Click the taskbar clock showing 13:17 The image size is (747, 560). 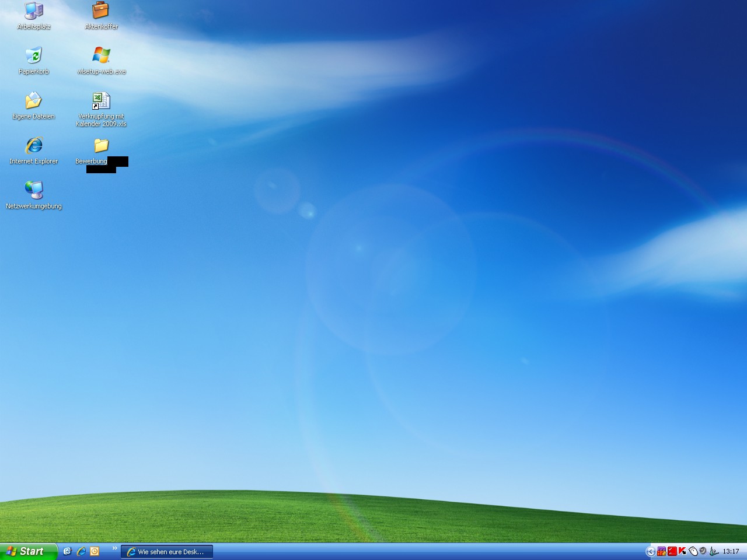731,551
